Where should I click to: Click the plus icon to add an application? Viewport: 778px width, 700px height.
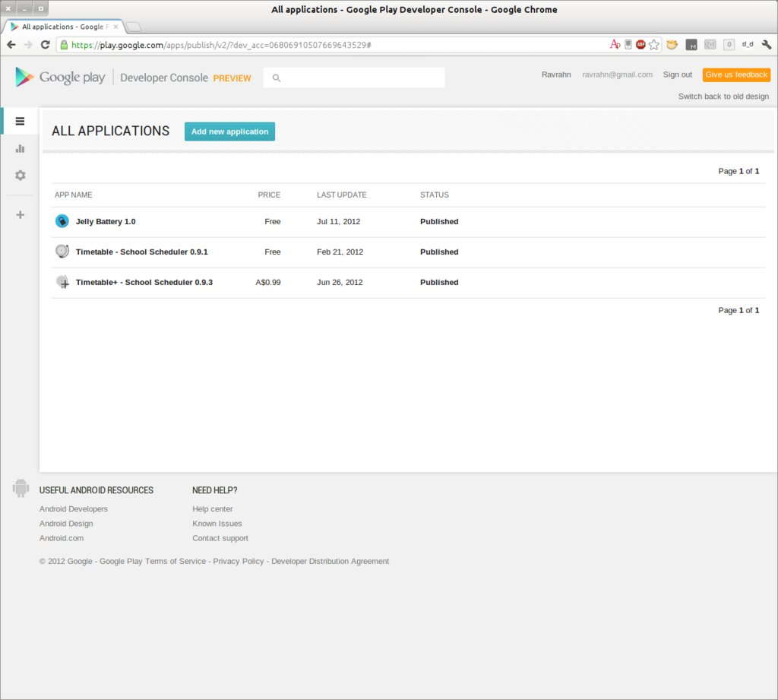click(x=19, y=214)
